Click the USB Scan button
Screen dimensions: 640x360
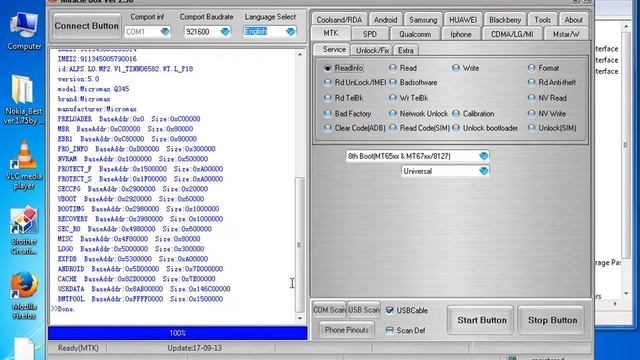tap(363, 310)
